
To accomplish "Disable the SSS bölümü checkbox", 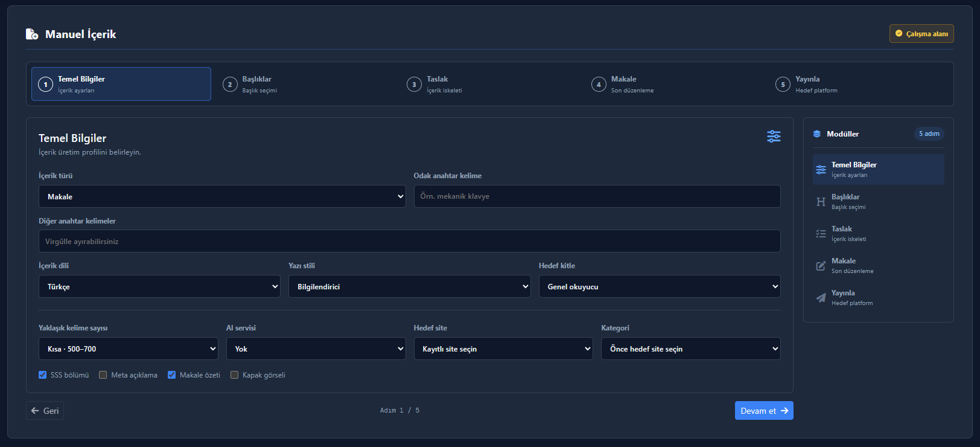I will point(43,375).
